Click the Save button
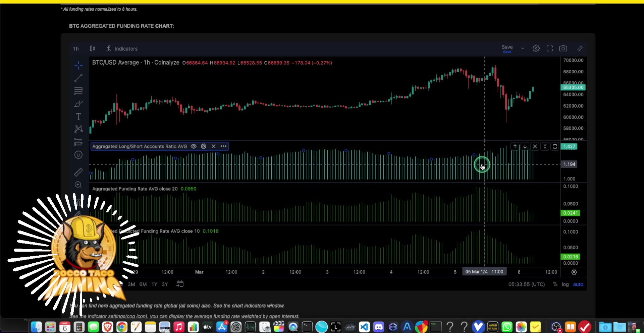This screenshot has width=644, height=333. tap(507, 47)
